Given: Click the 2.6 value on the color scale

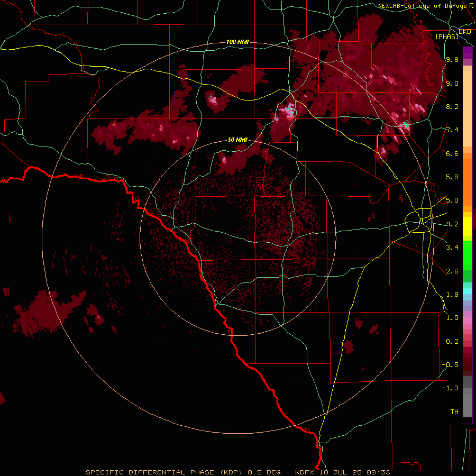Looking at the screenshot, I should point(452,271).
